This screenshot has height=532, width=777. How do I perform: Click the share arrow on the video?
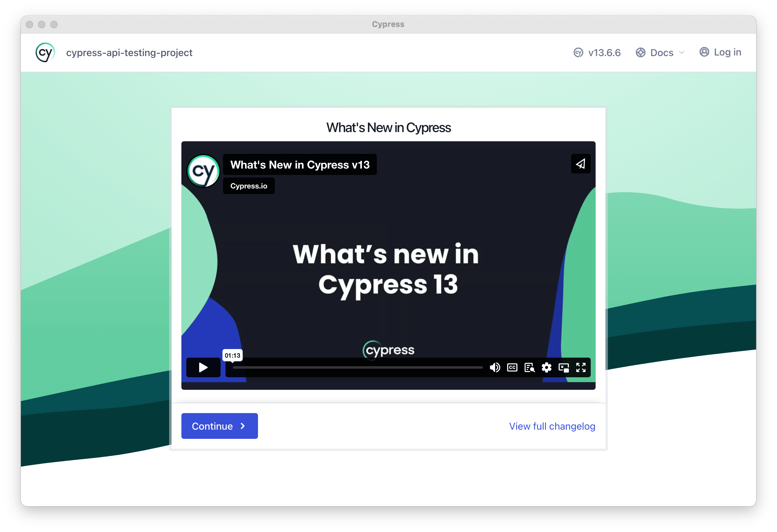580,164
